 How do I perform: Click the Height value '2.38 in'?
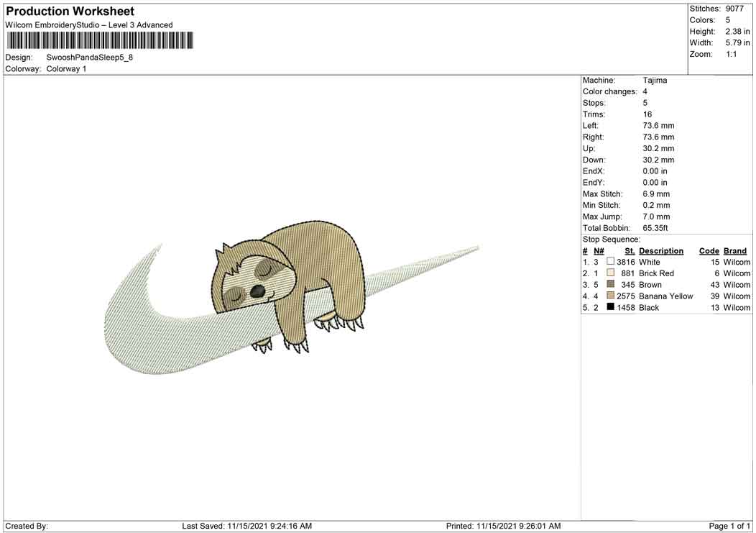click(x=737, y=32)
